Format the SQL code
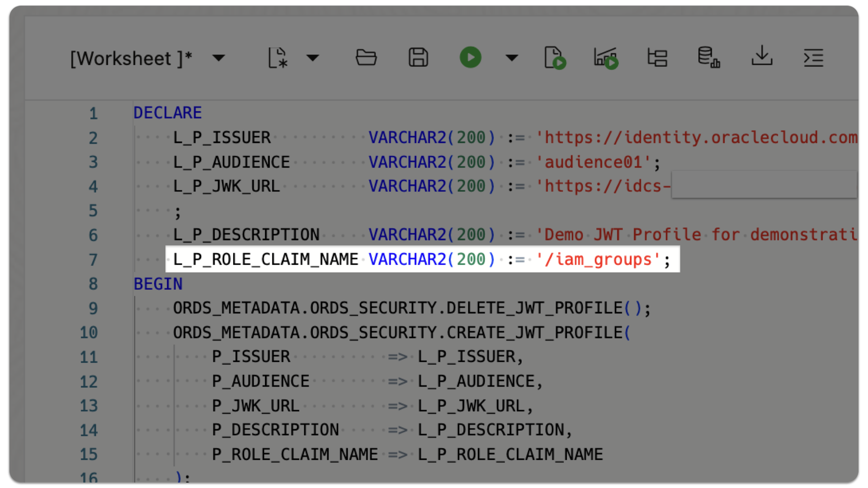The image size is (868, 488). [x=814, y=57]
